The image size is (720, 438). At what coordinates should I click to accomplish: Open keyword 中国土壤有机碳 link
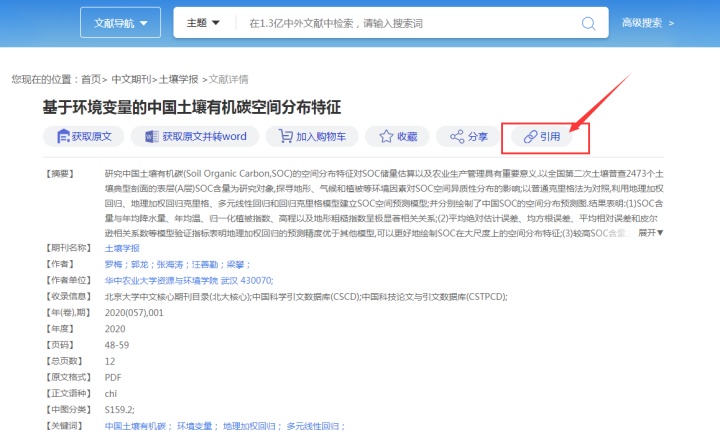pos(135,426)
